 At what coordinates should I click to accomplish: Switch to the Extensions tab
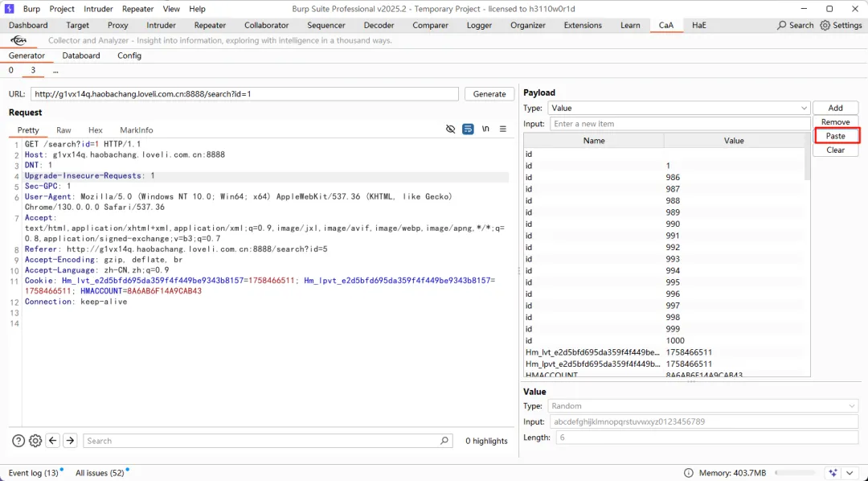click(x=583, y=26)
